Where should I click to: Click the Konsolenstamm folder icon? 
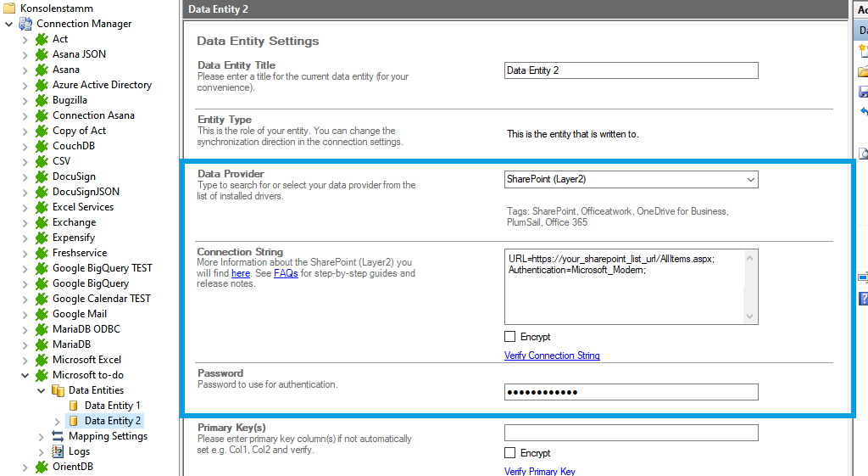point(9,8)
